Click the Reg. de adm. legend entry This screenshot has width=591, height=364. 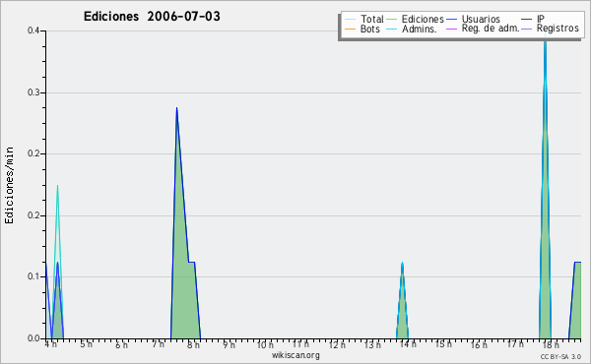483,29
